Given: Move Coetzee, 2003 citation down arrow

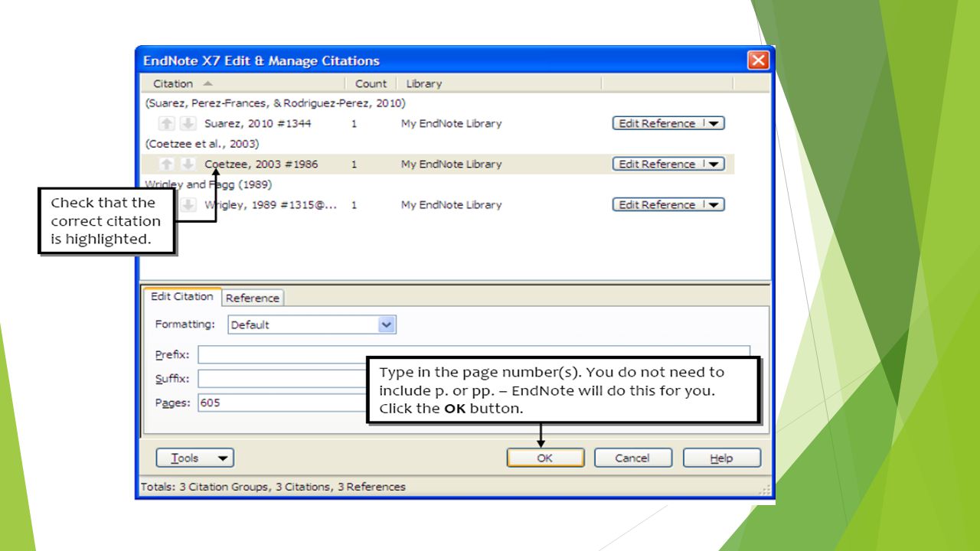Looking at the screenshot, I should [x=188, y=164].
